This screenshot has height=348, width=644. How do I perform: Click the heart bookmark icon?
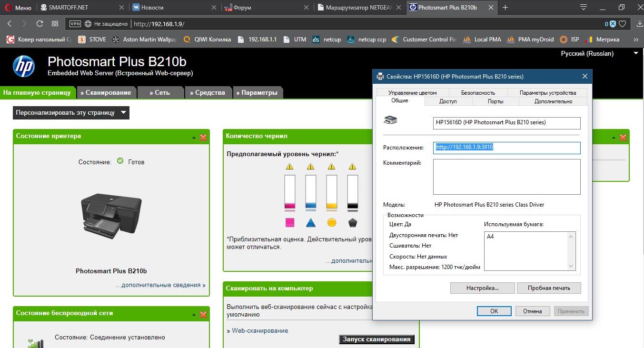(x=622, y=24)
